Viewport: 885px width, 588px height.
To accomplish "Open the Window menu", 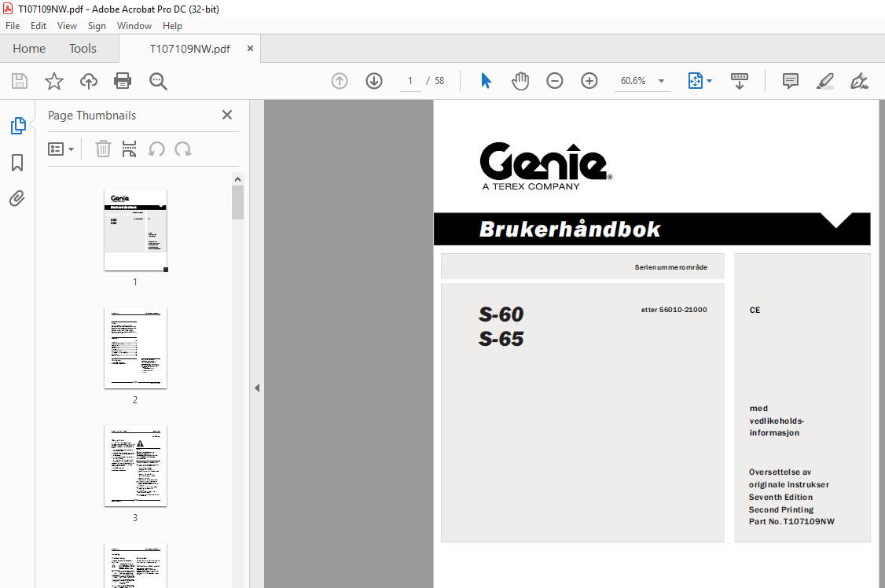I will 134,26.
